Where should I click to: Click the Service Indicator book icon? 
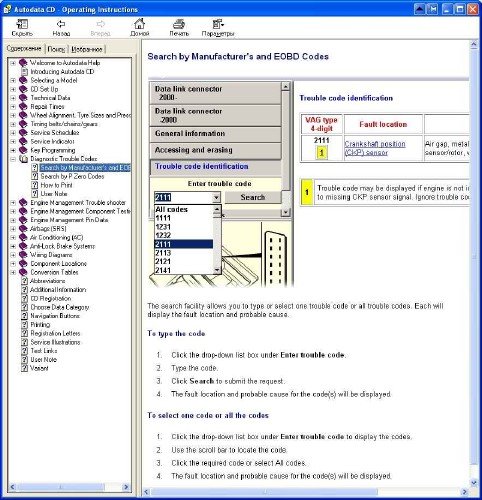pos(23,141)
